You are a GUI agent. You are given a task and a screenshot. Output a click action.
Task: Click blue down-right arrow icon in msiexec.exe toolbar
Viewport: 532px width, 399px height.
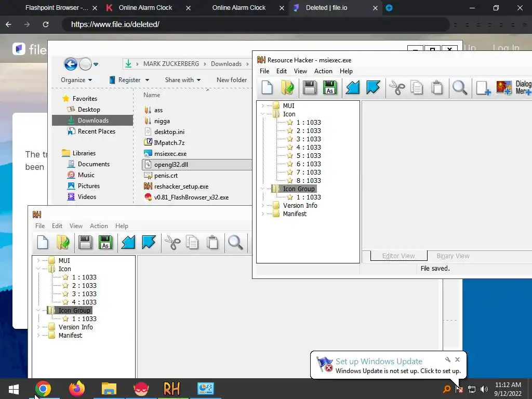tap(373, 87)
